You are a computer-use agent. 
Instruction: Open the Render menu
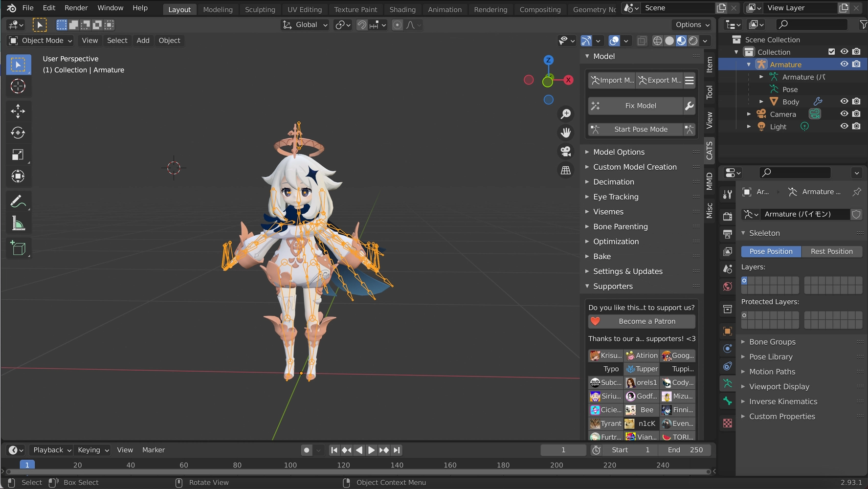76,8
